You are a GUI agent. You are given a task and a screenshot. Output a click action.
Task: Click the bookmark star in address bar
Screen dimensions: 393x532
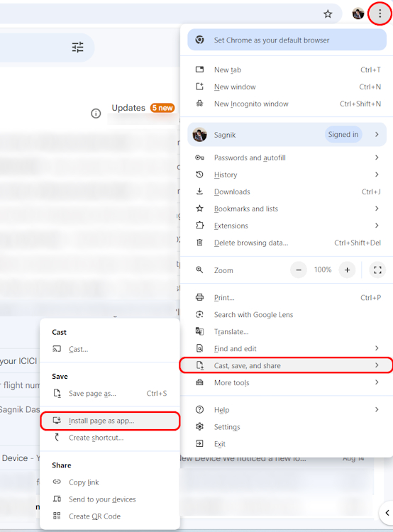click(328, 14)
